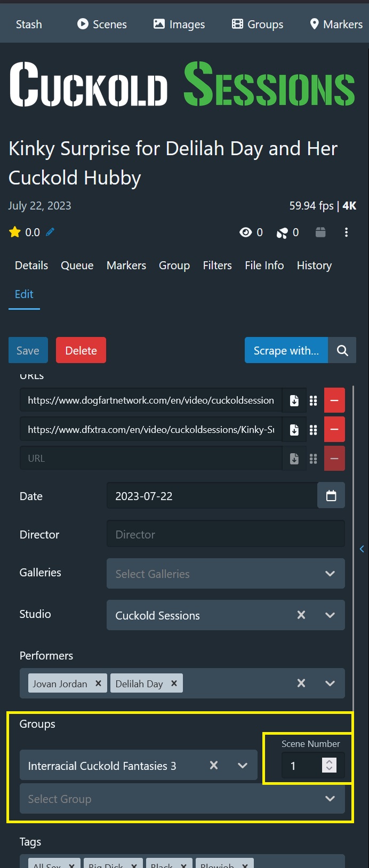Switch to the File Info tab
Image resolution: width=369 pixels, height=868 pixels.
click(264, 266)
